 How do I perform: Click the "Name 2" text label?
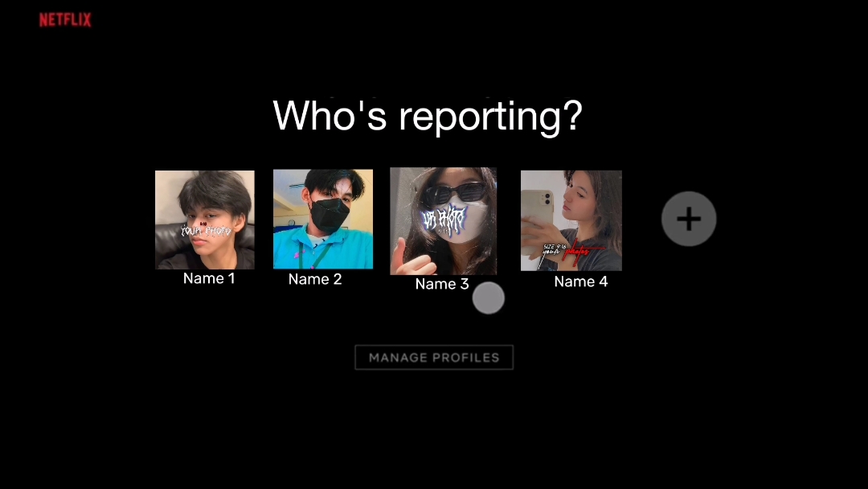(315, 279)
